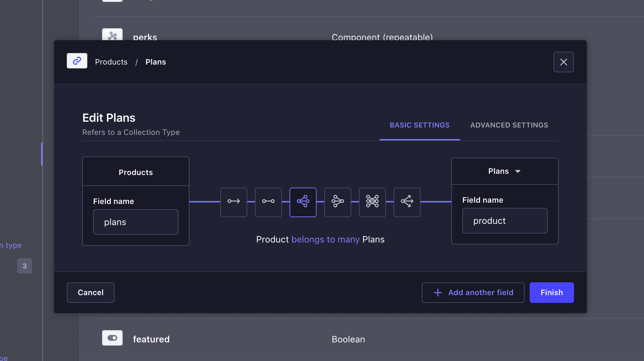
Task: Click the featured boolean toggle icon
Action: tap(112, 338)
